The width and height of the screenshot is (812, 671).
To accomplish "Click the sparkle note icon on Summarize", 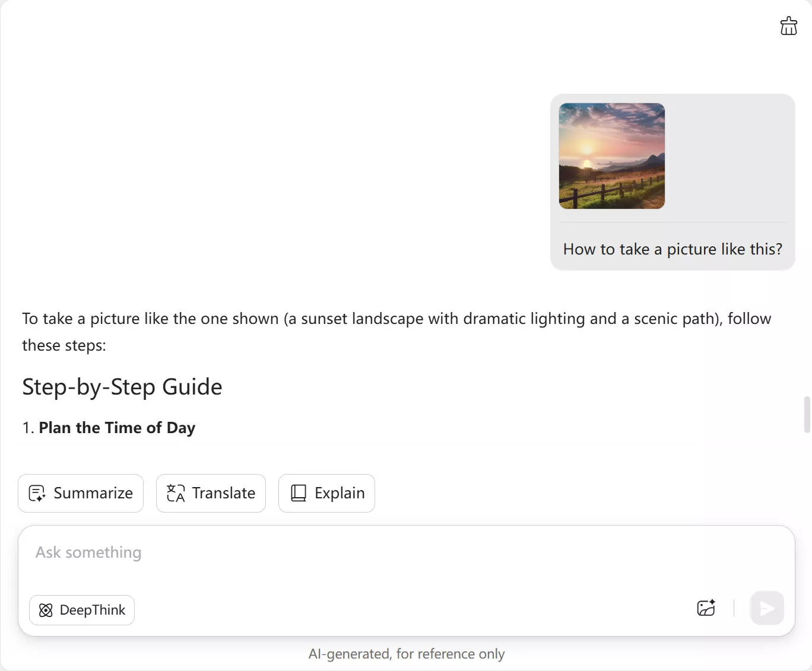I will (x=37, y=493).
